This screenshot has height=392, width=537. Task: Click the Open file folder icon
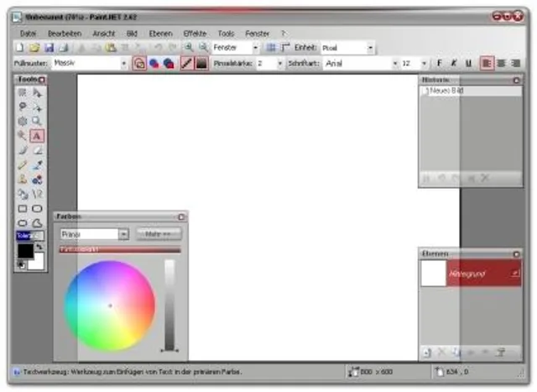click(34, 48)
